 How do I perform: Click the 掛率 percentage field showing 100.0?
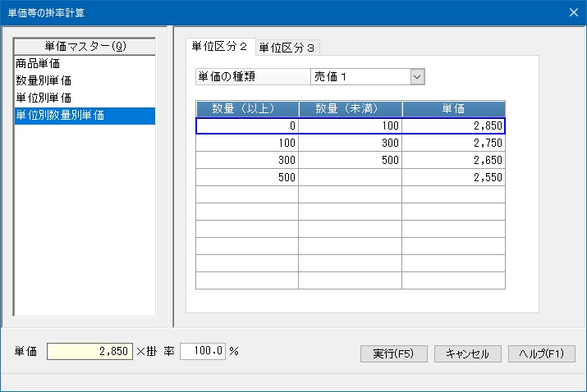(x=202, y=351)
